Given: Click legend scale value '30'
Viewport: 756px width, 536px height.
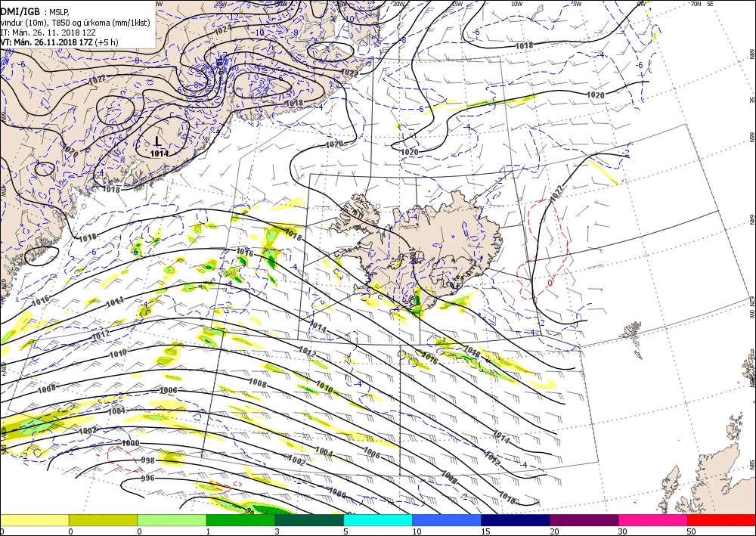Looking at the screenshot, I should coord(622,531).
